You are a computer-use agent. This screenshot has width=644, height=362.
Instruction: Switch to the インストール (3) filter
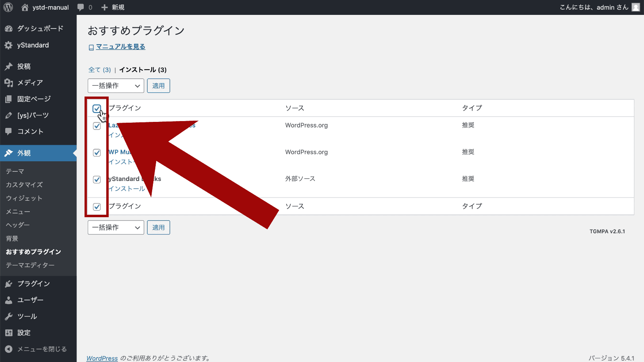point(143,70)
